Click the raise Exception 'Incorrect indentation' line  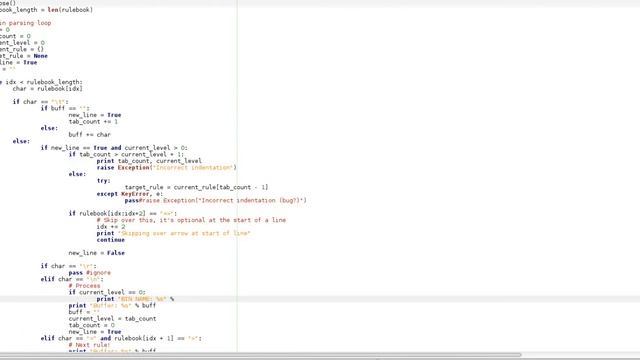pos(167,168)
